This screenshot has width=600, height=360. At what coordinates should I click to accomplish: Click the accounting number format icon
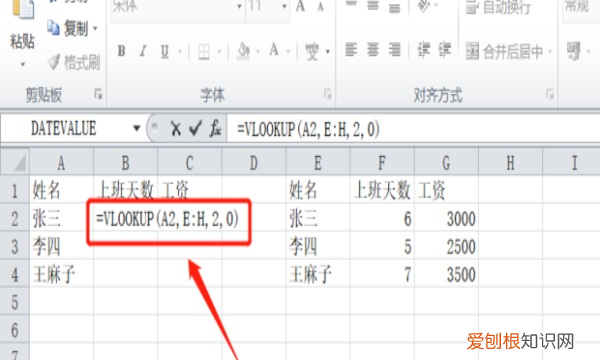pos(574,51)
